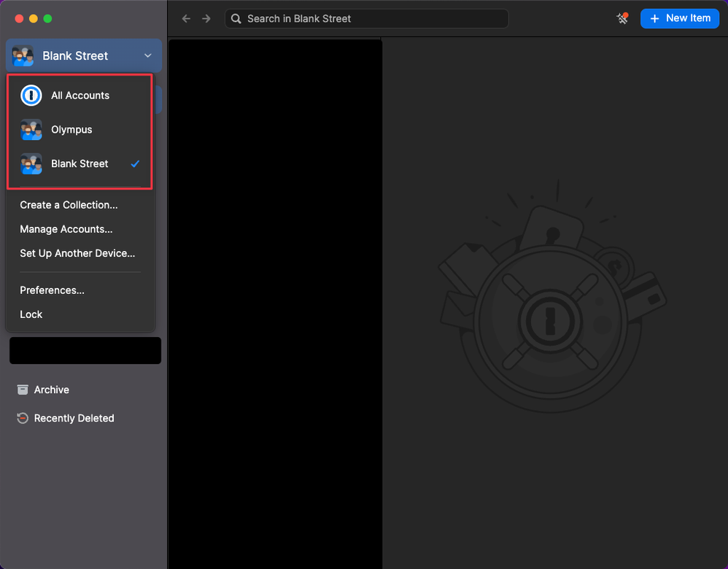Click the Blank Street avatar in dropdown list
The image size is (728, 569).
tap(31, 163)
